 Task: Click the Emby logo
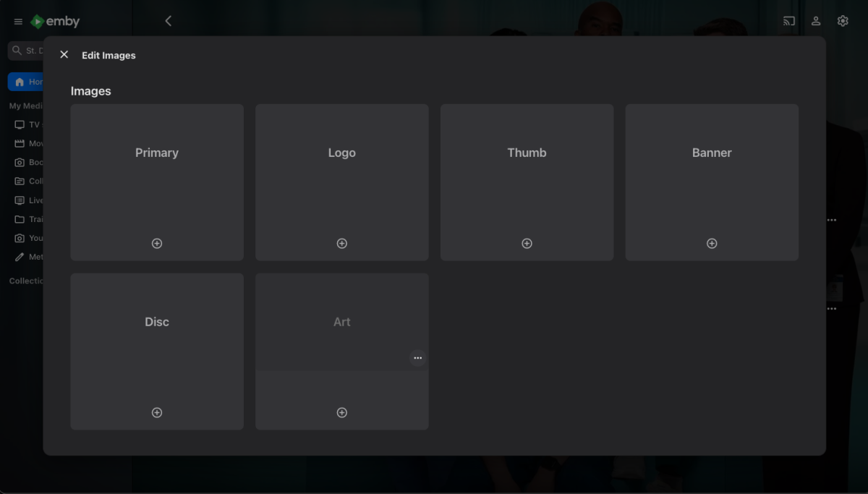point(55,22)
